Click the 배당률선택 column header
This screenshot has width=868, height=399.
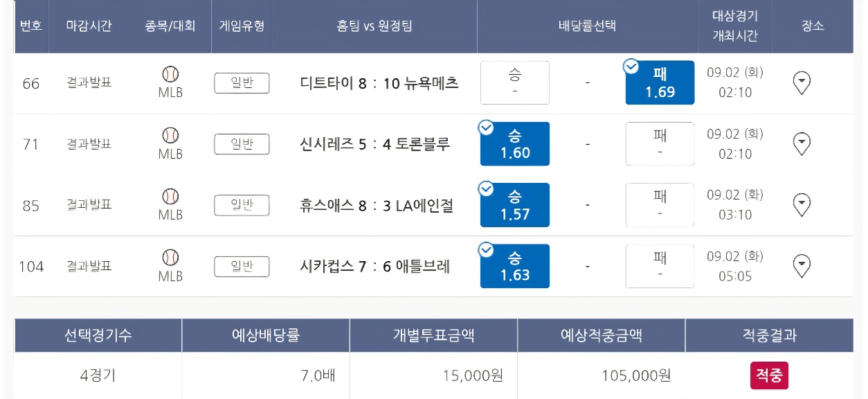click(587, 26)
